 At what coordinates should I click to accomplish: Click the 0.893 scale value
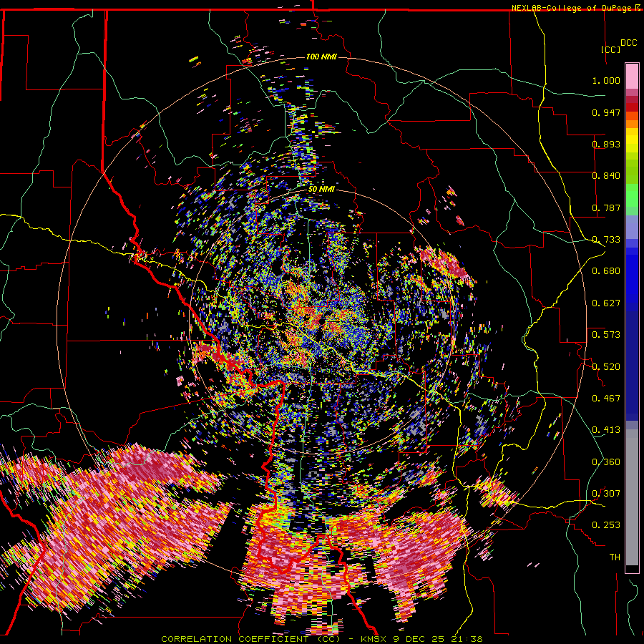coord(606,144)
